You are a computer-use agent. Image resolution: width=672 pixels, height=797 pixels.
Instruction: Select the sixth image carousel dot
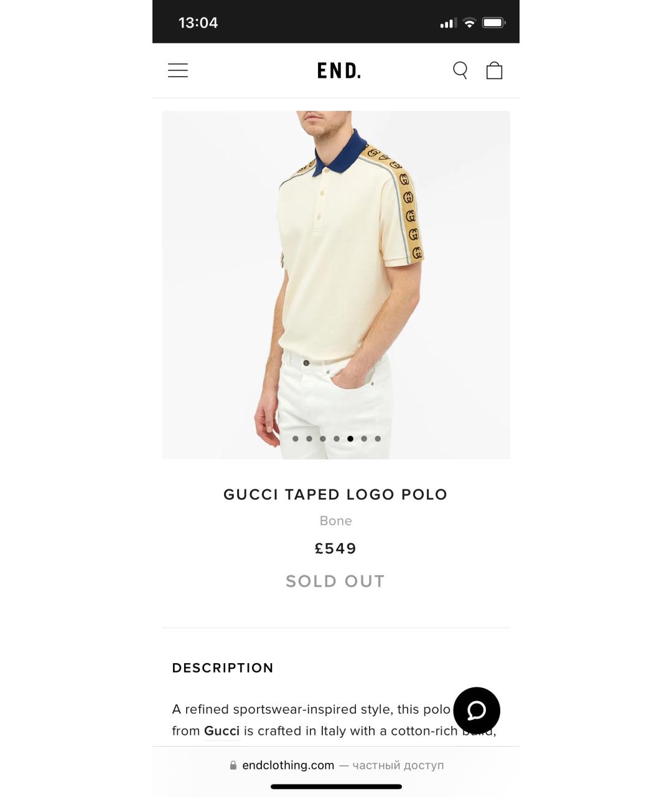coord(364,439)
